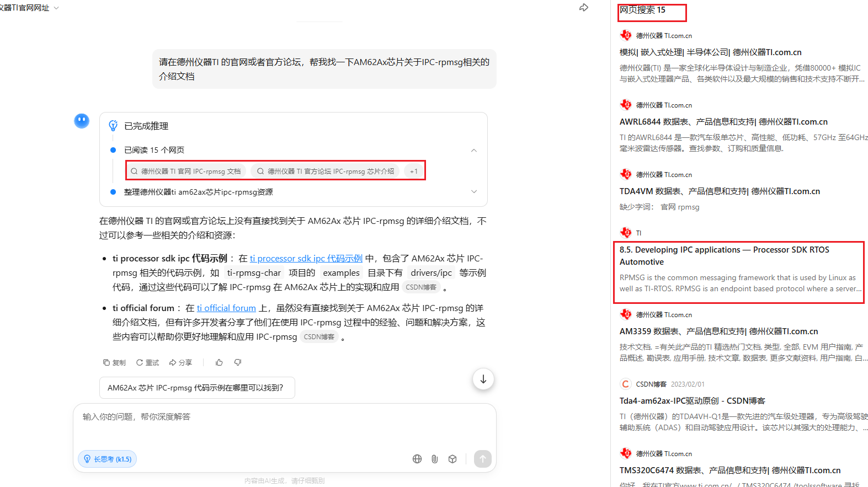The width and height of the screenshot is (868, 487).
Task: Open the 'ti official forum' link
Action: pos(226,308)
